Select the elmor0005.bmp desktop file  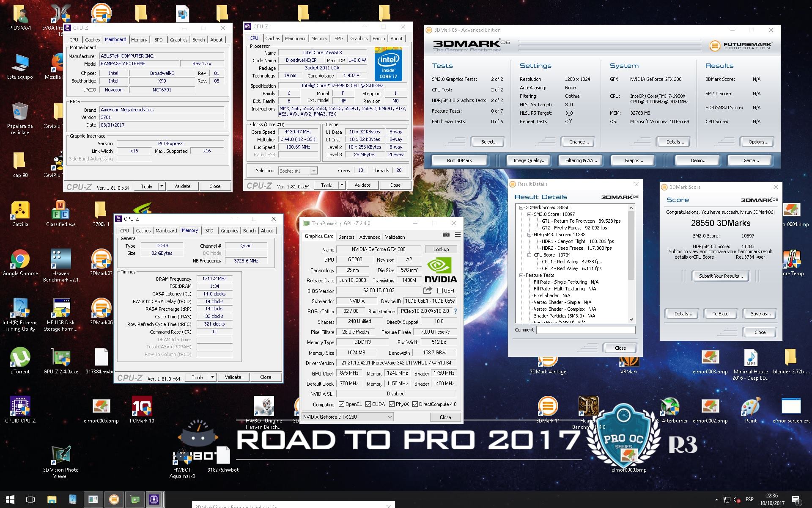click(x=101, y=410)
